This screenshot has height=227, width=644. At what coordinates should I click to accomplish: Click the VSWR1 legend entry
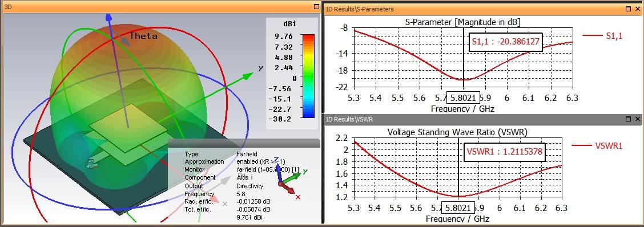coord(597,145)
